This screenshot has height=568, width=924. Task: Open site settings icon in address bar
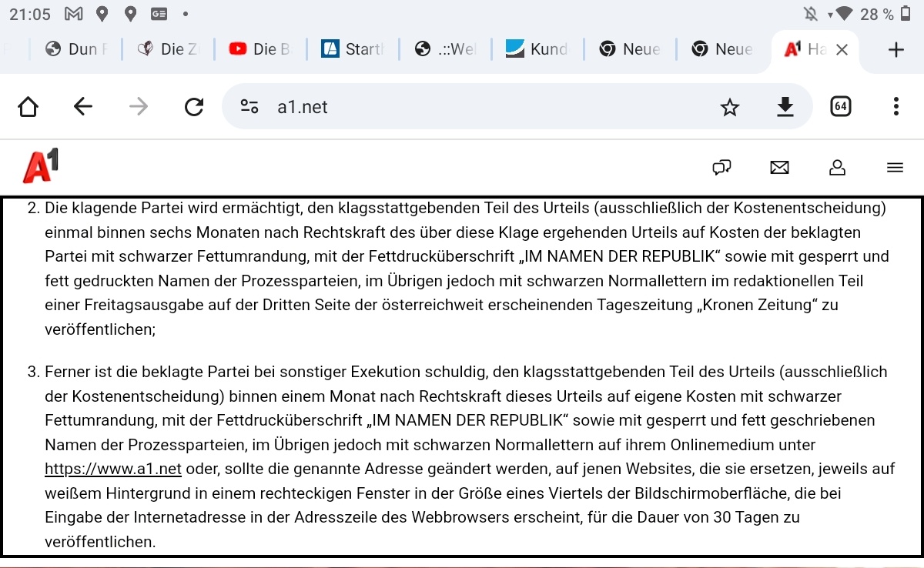pyautogui.click(x=249, y=107)
